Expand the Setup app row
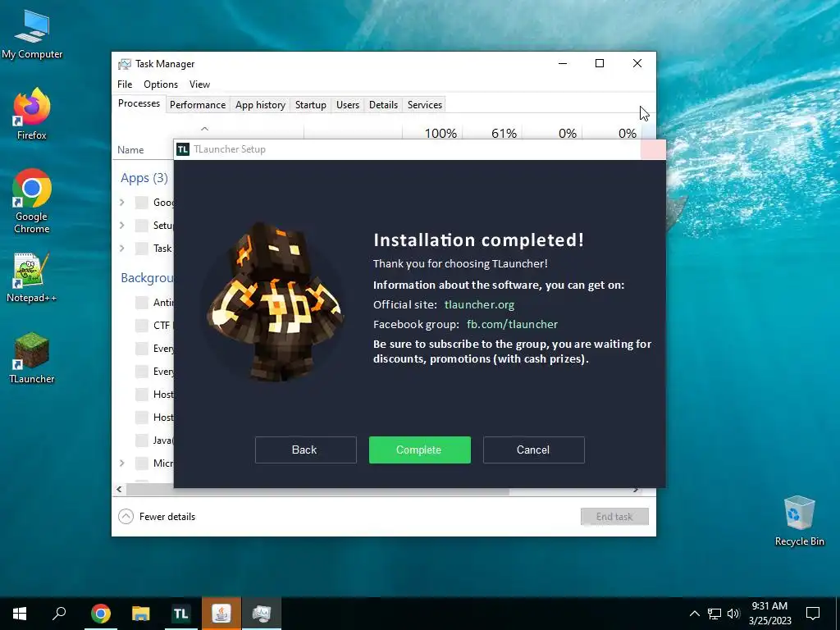 122,226
